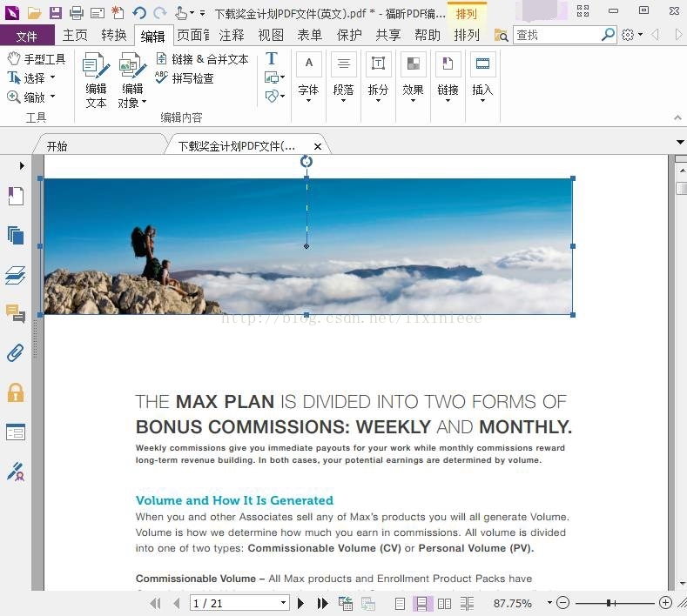Switch to the Form (表单) tab
This screenshot has height=616, width=687.
(x=310, y=35)
